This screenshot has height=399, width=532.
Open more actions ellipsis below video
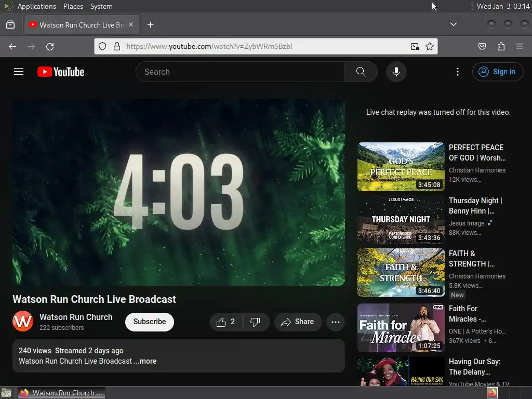pos(336,322)
